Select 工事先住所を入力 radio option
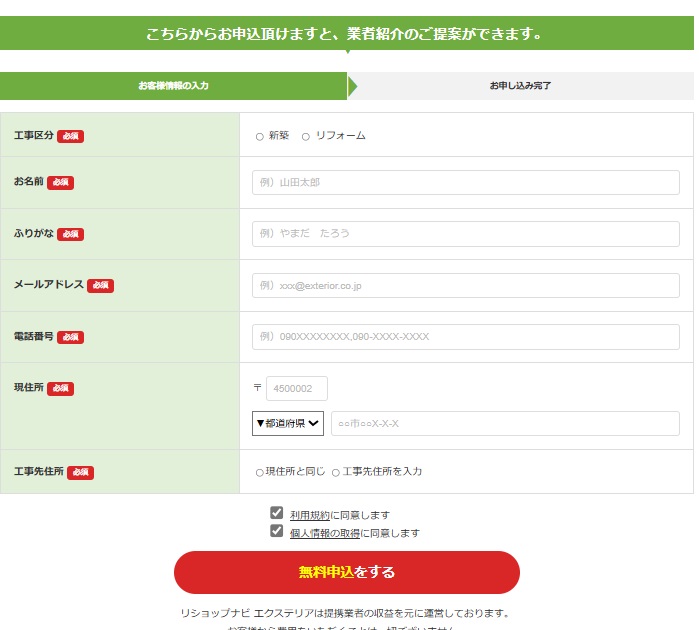This screenshot has width=699, height=630. [336, 472]
